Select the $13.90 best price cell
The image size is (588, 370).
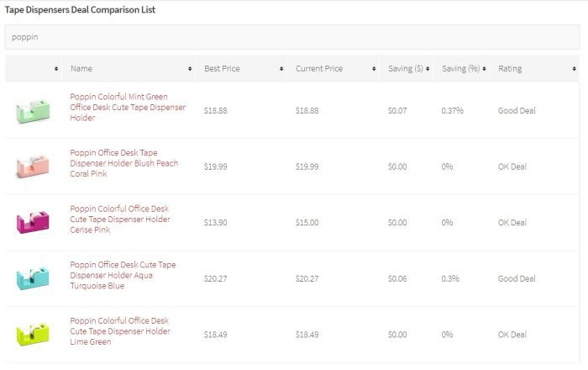click(x=215, y=223)
